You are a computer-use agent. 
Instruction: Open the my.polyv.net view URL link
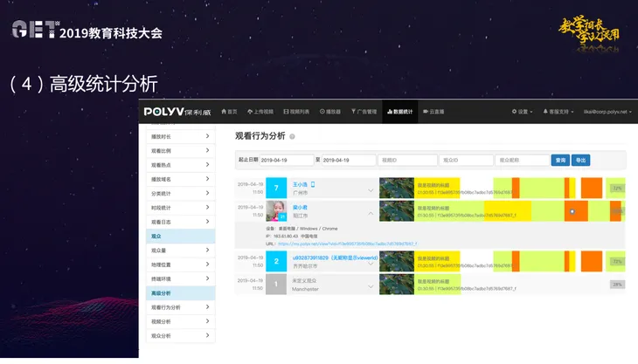348,244
